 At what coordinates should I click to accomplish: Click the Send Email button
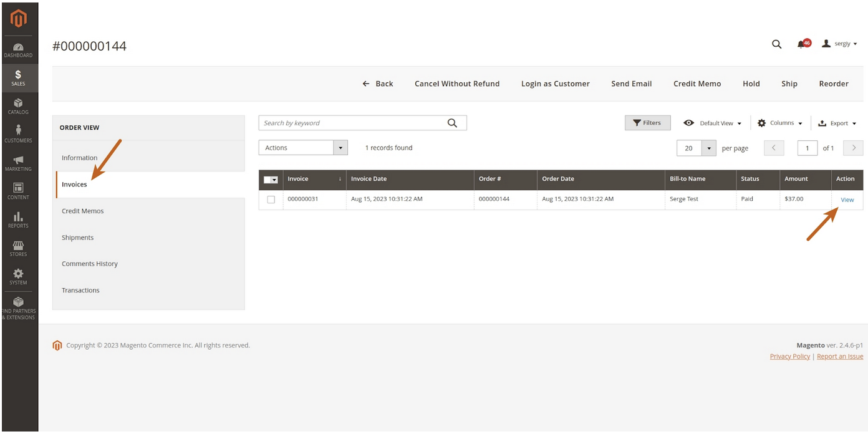[x=632, y=84]
